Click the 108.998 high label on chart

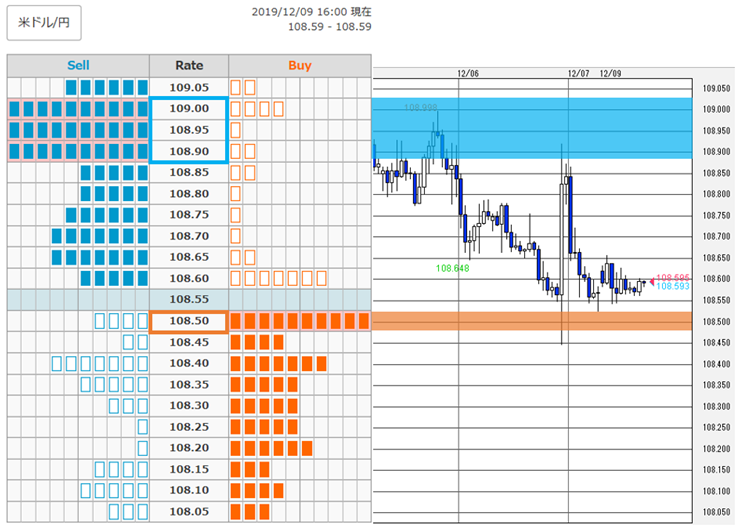pos(420,108)
